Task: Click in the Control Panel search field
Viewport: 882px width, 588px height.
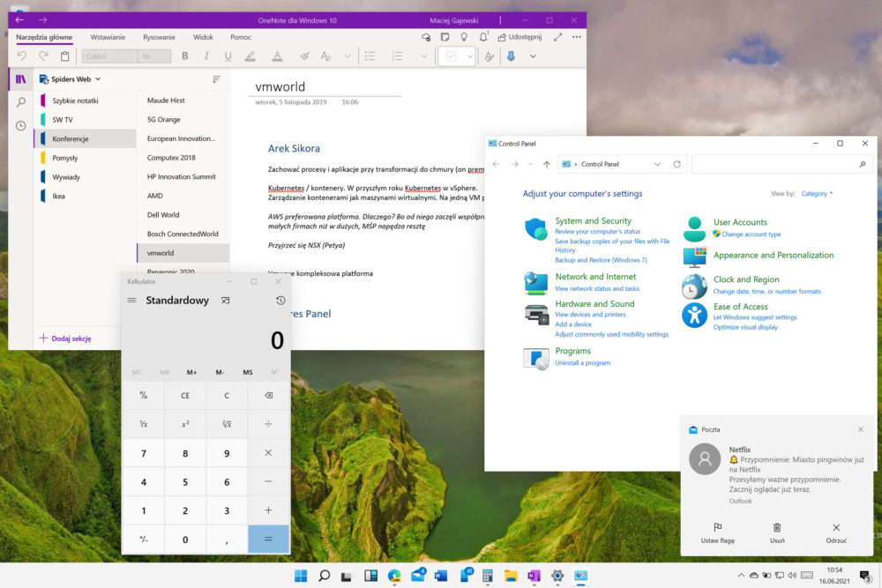Action: pyautogui.click(x=781, y=164)
